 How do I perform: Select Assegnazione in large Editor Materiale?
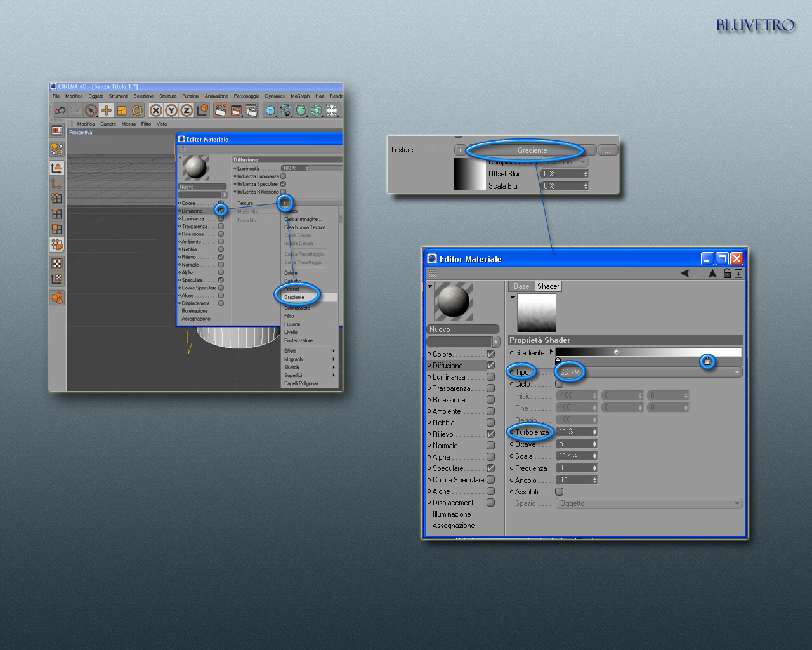click(x=454, y=526)
